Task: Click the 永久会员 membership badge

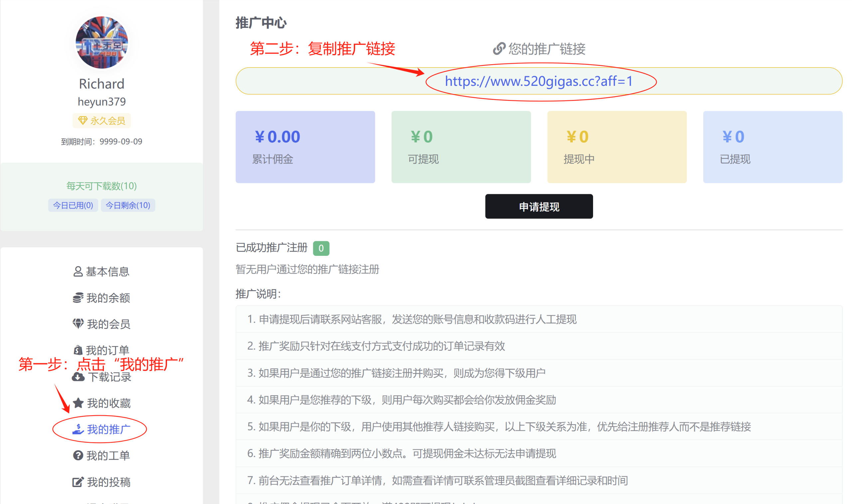Action: [x=102, y=120]
